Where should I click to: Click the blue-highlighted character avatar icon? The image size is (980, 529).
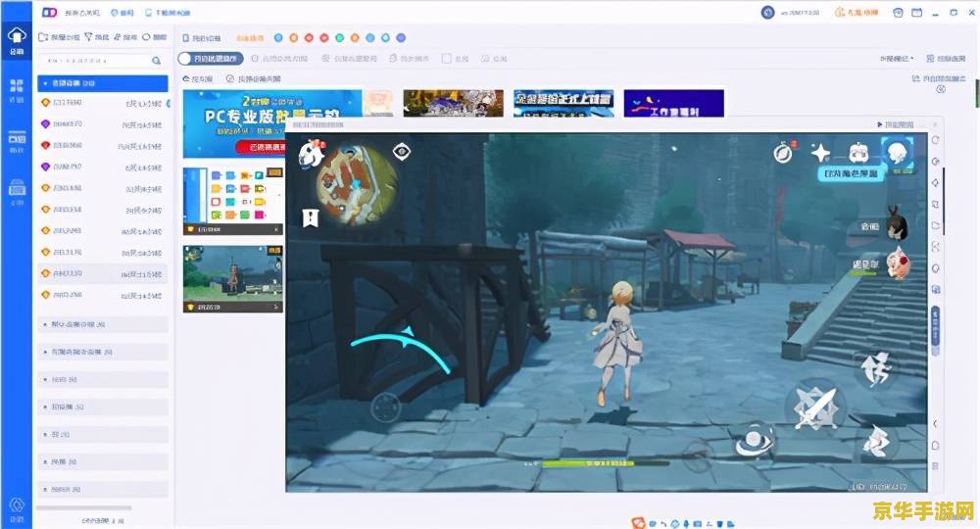[x=898, y=152]
